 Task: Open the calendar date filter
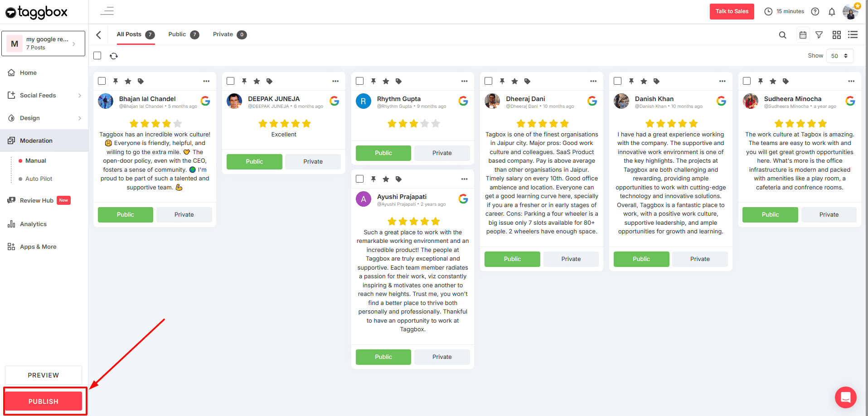click(803, 35)
